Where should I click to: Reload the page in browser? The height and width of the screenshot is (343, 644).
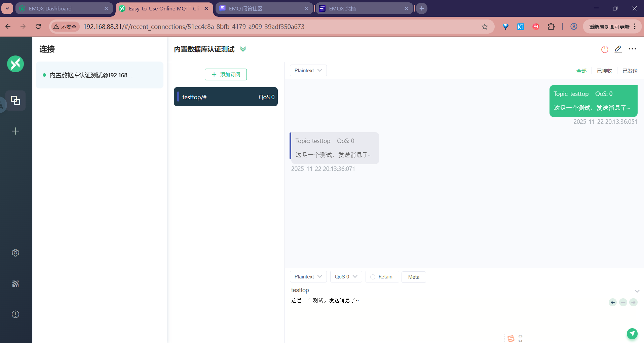tap(38, 27)
